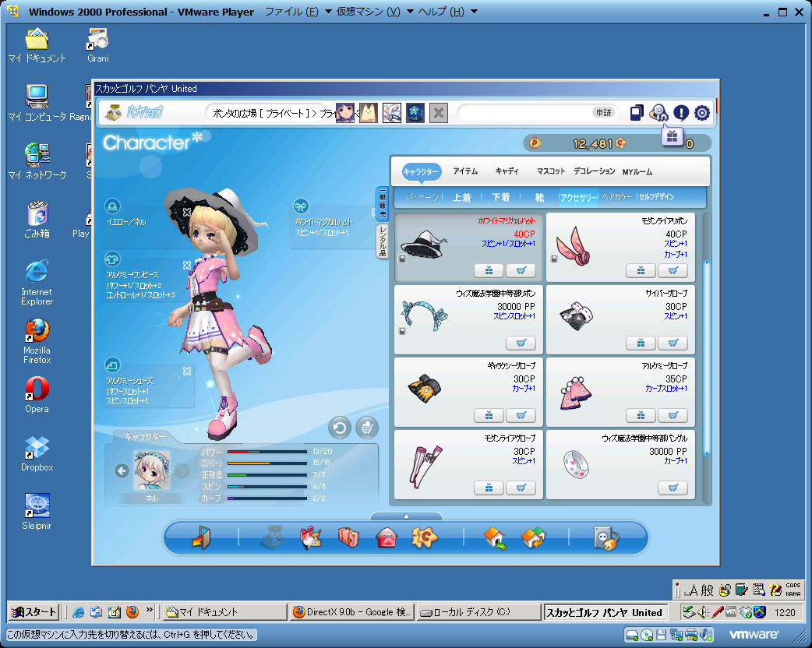Open the ファイル menu dropdown in VMware Player

298,12
